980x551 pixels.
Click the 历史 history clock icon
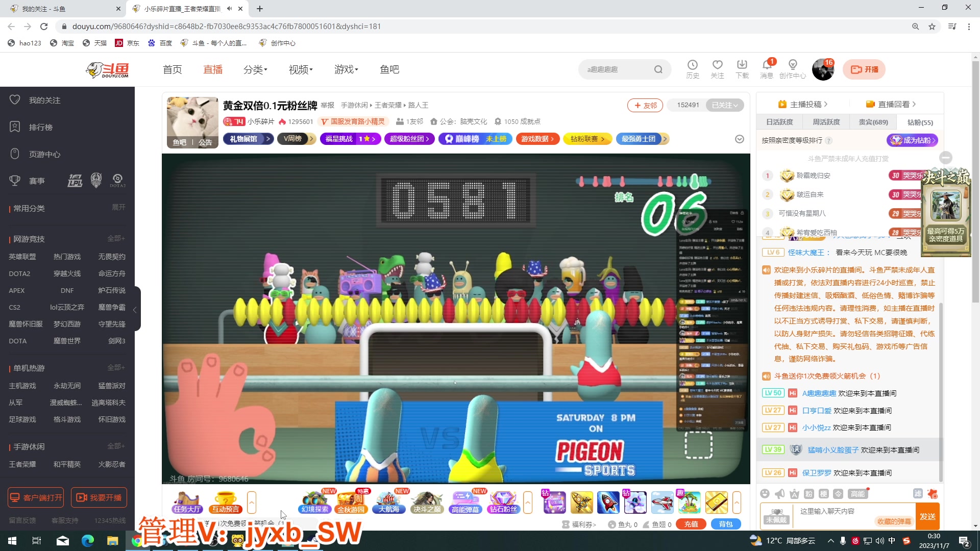tap(693, 66)
